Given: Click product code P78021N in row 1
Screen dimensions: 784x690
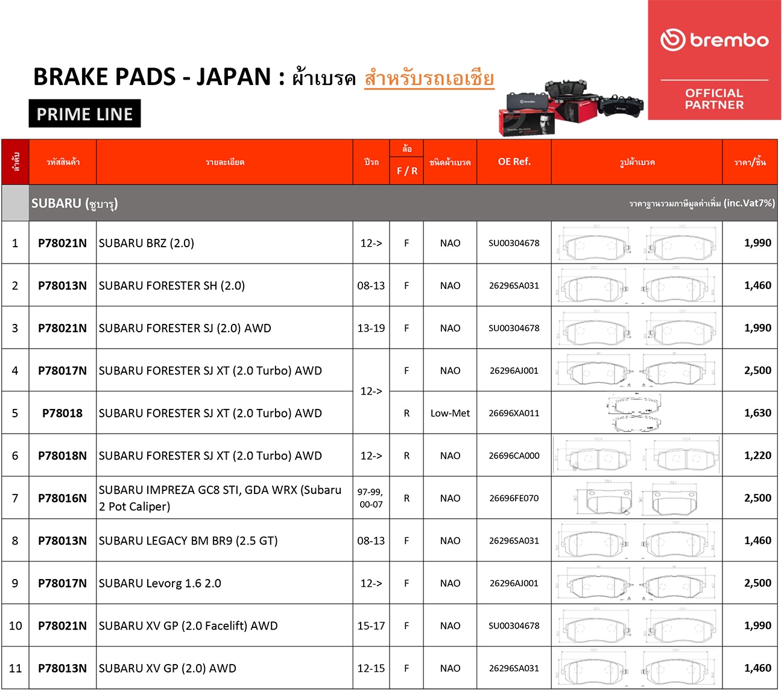Looking at the screenshot, I should (x=62, y=243).
